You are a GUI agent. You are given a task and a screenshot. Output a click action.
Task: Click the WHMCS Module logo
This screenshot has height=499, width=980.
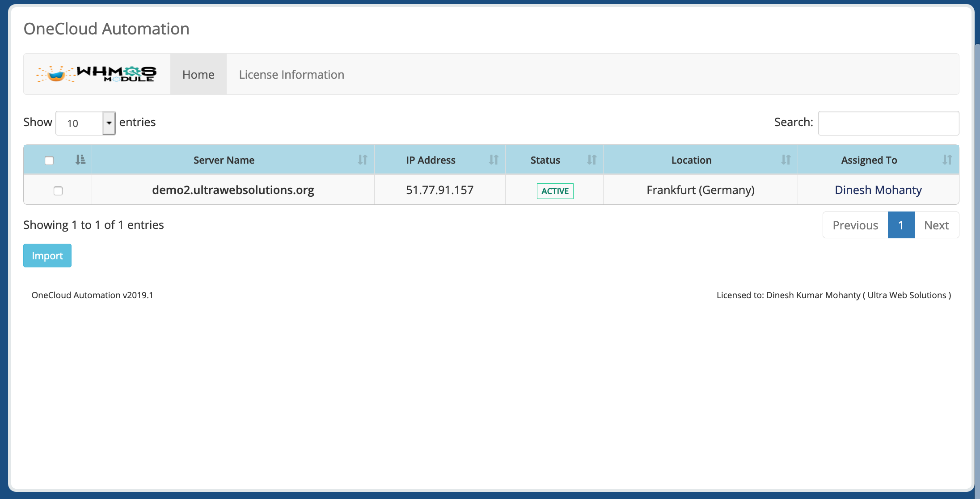(97, 74)
